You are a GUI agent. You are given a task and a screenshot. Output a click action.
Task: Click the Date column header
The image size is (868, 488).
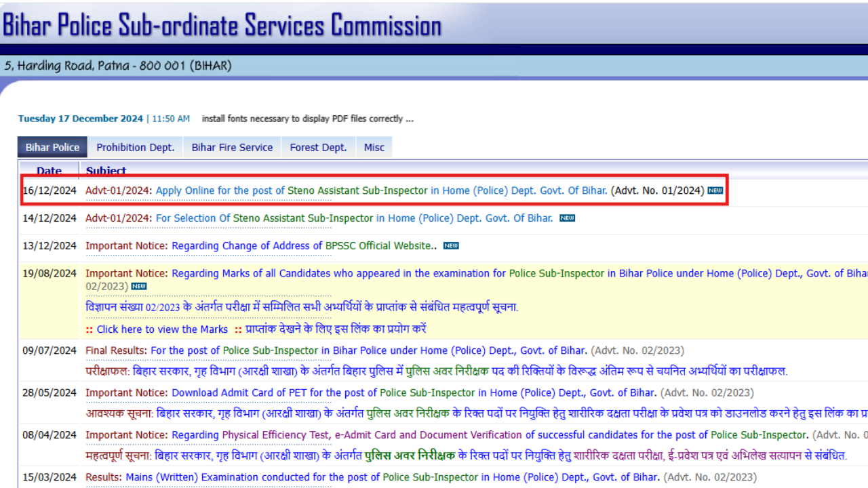coord(49,171)
